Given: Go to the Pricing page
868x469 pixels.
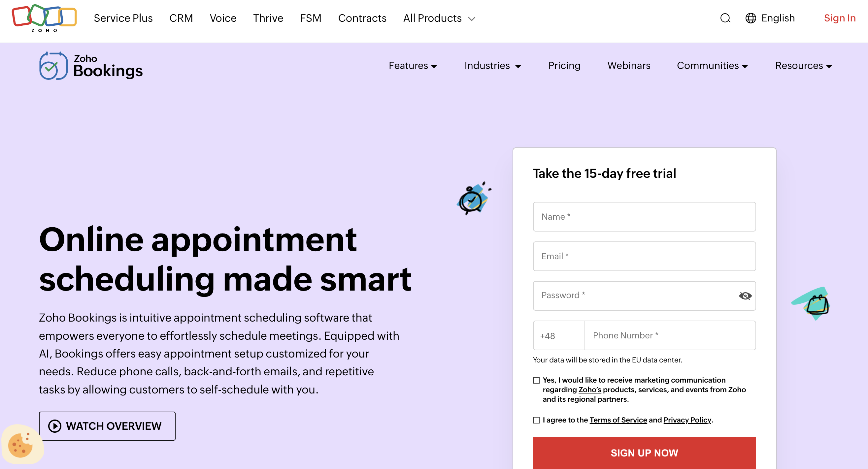Looking at the screenshot, I should point(564,66).
